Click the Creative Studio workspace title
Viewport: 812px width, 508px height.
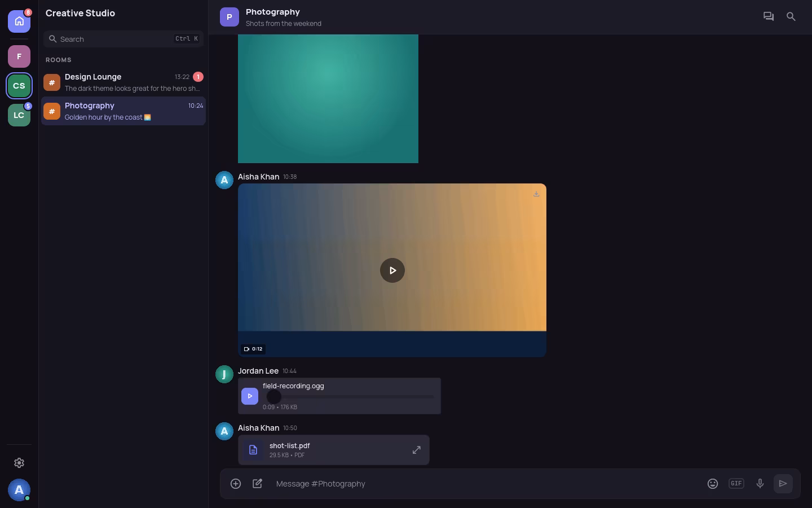pyautogui.click(x=80, y=13)
